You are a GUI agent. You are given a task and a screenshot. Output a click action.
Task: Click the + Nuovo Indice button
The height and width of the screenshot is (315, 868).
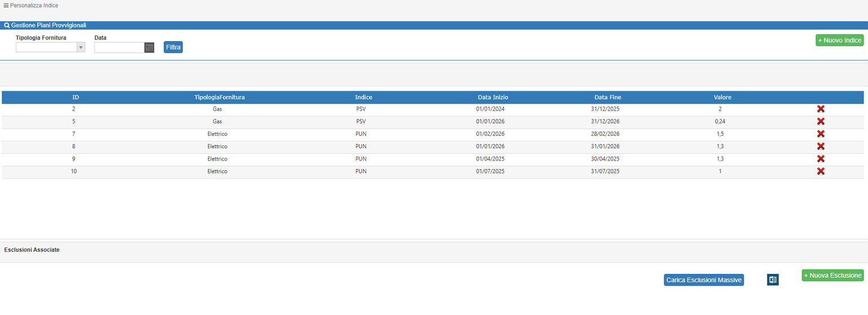pyautogui.click(x=839, y=40)
